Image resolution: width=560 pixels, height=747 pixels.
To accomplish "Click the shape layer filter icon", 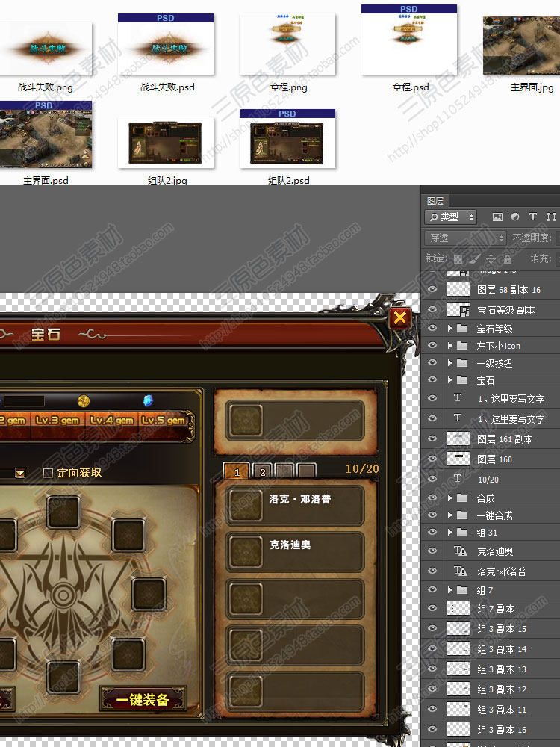I will (551, 217).
